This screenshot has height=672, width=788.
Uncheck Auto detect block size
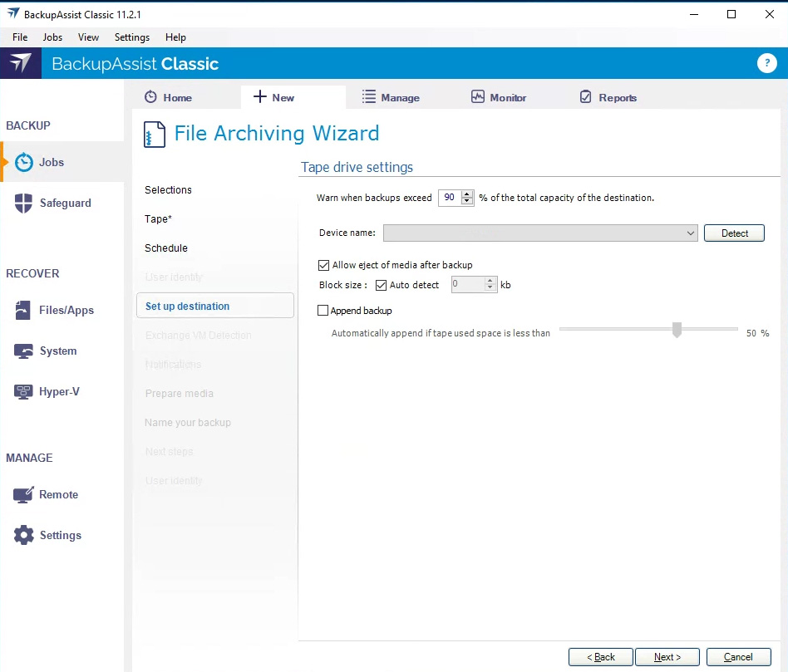(x=382, y=285)
